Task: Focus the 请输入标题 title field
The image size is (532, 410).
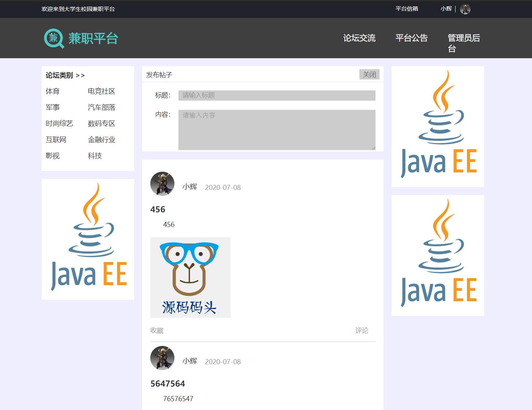Action: tap(276, 95)
